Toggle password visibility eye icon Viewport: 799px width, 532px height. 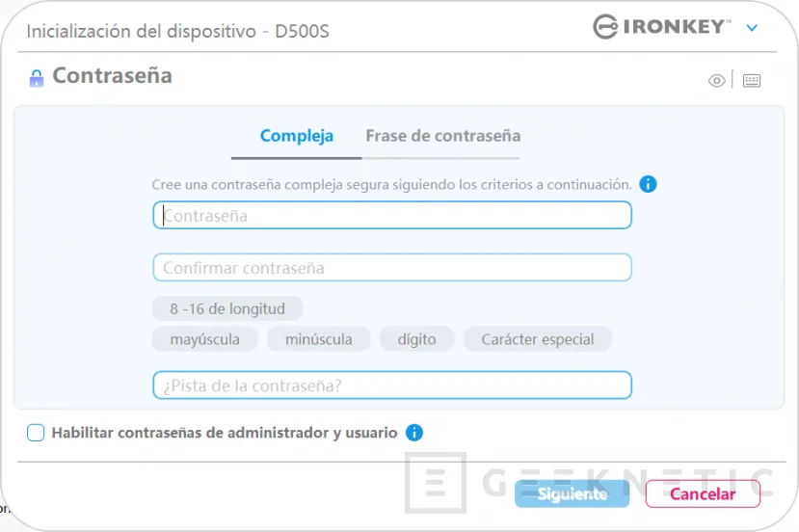716,81
